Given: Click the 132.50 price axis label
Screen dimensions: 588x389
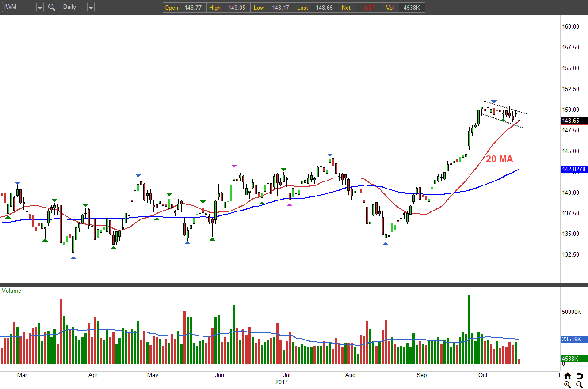Looking at the screenshot, I should [570, 255].
